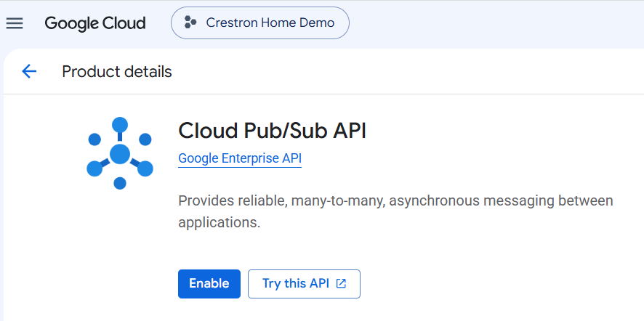Go back using the blue arrow

pos(29,71)
